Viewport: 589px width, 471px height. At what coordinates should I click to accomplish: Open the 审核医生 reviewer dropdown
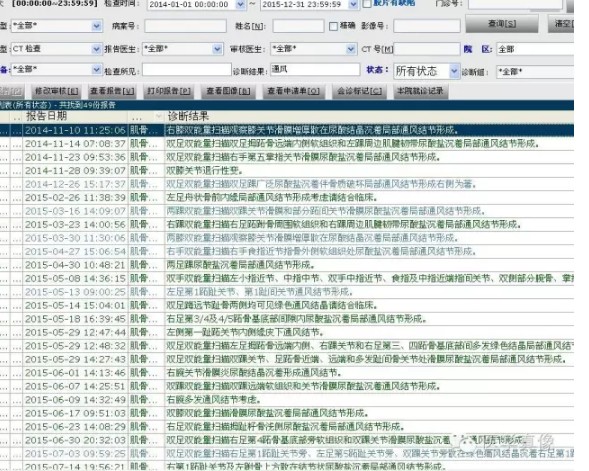point(351,49)
